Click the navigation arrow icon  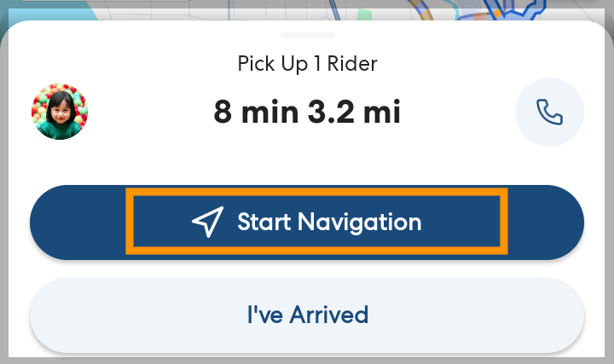pos(207,222)
